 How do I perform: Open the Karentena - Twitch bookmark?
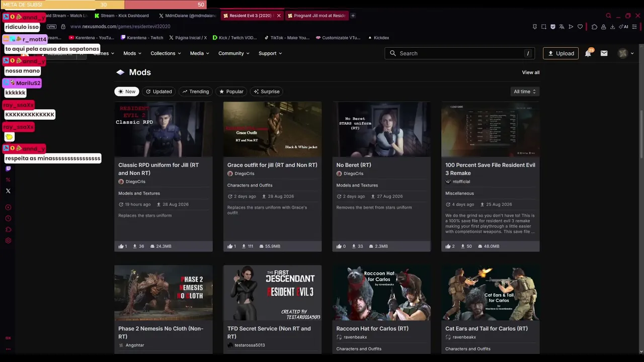pos(142,38)
